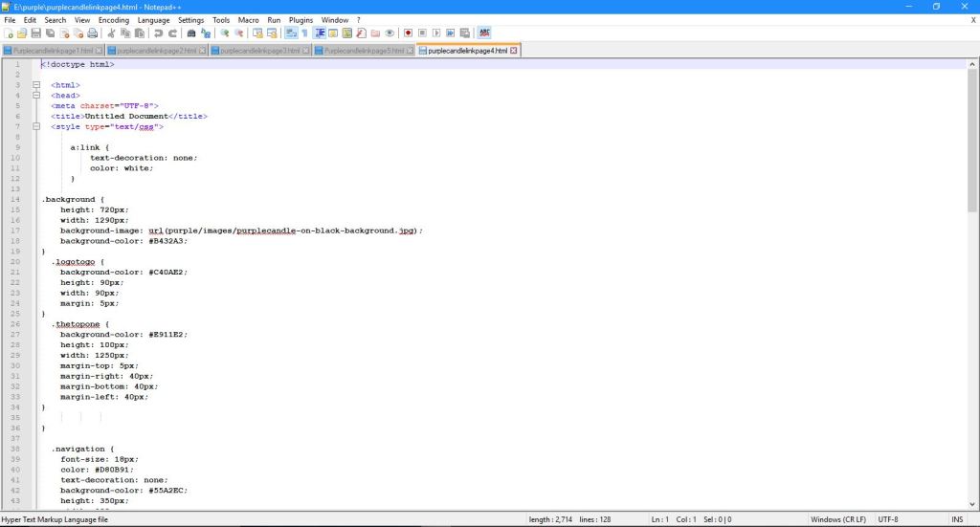Click the Cut scissors icon

pyautogui.click(x=111, y=33)
